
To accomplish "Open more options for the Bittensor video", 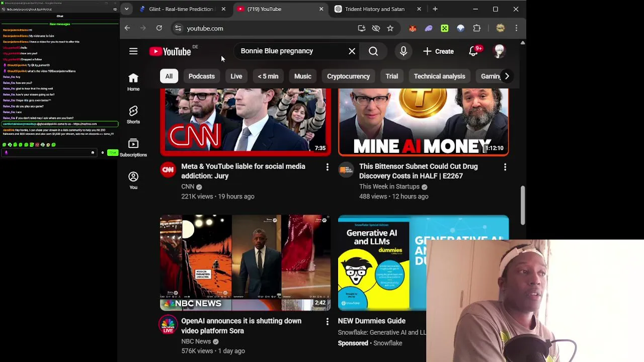I will tap(505, 166).
